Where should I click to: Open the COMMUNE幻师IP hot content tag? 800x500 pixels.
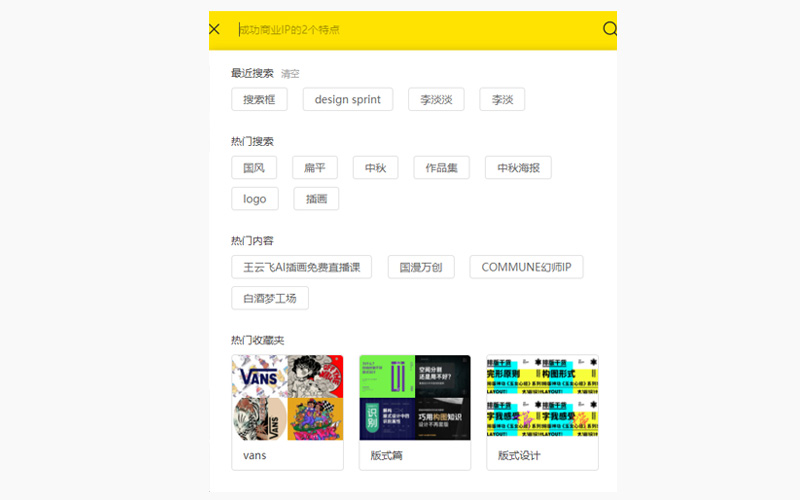tap(526, 267)
